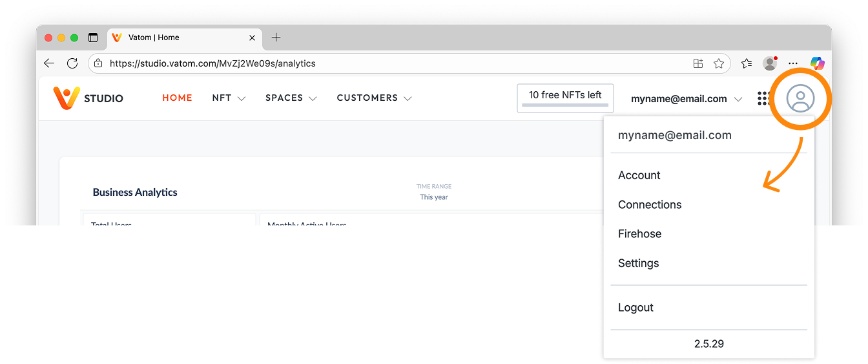This screenshot has height=364, width=868.
Task: Click the version number 2.5.29
Action: (709, 344)
